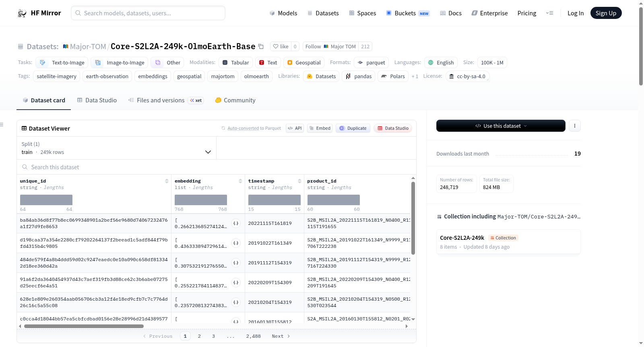The image size is (644, 347).
Task: Select the Polars library tag
Action: (x=393, y=76)
